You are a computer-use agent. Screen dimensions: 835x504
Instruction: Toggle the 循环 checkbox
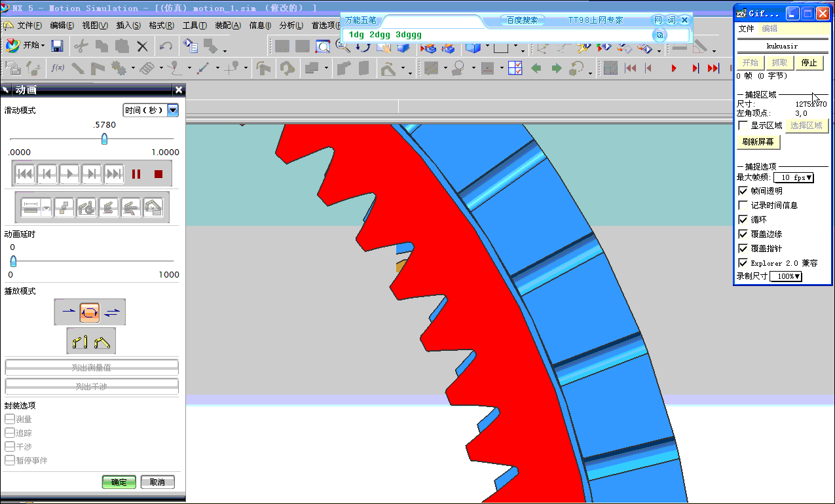[x=743, y=219]
